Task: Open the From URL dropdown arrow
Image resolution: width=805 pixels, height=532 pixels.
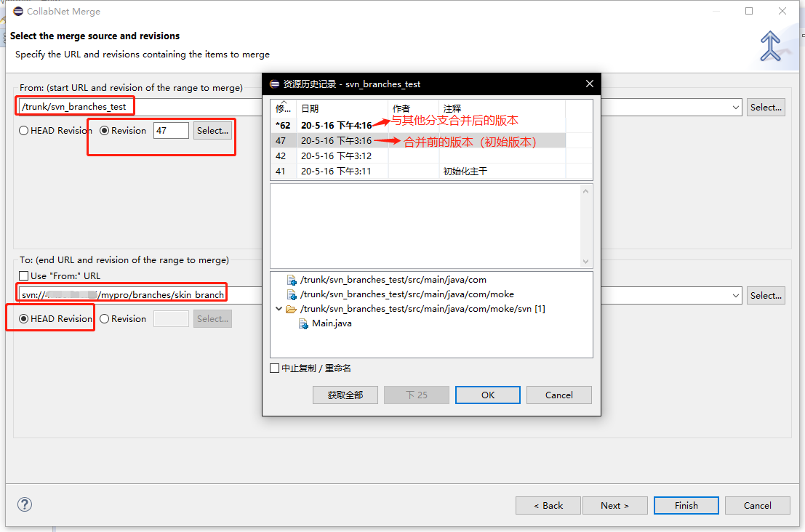Action: (x=735, y=108)
